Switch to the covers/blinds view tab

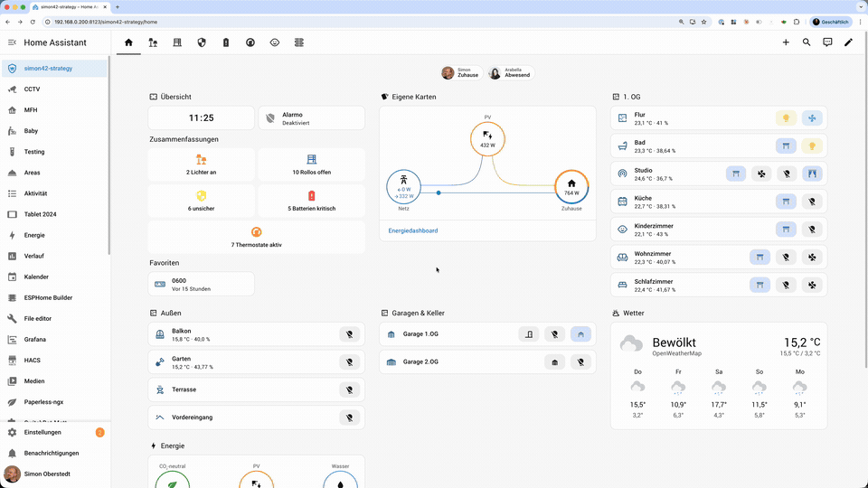click(x=177, y=42)
